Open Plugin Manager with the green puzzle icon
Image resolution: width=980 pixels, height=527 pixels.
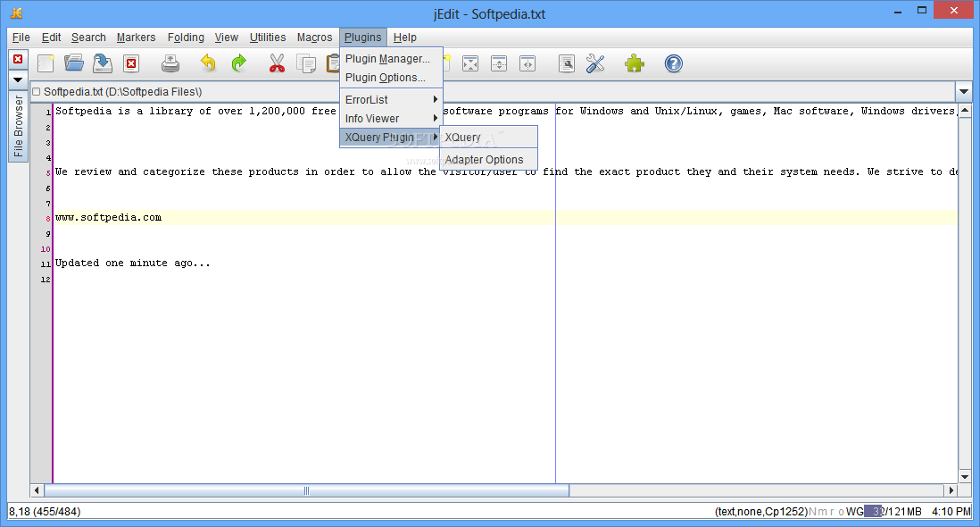pyautogui.click(x=635, y=63)
